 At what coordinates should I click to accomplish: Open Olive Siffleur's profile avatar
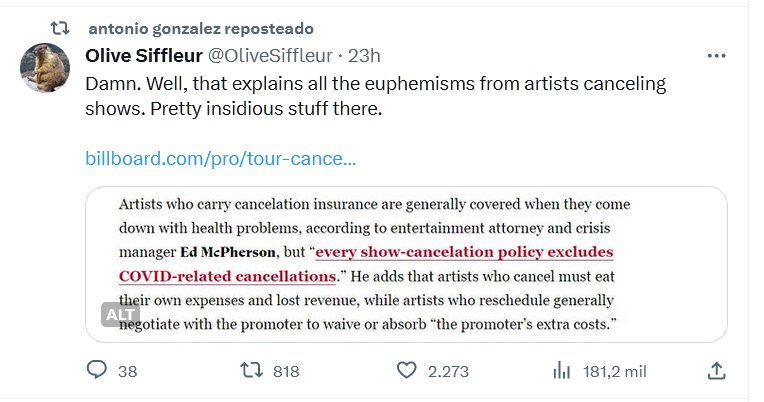click(x=45, y=68)
